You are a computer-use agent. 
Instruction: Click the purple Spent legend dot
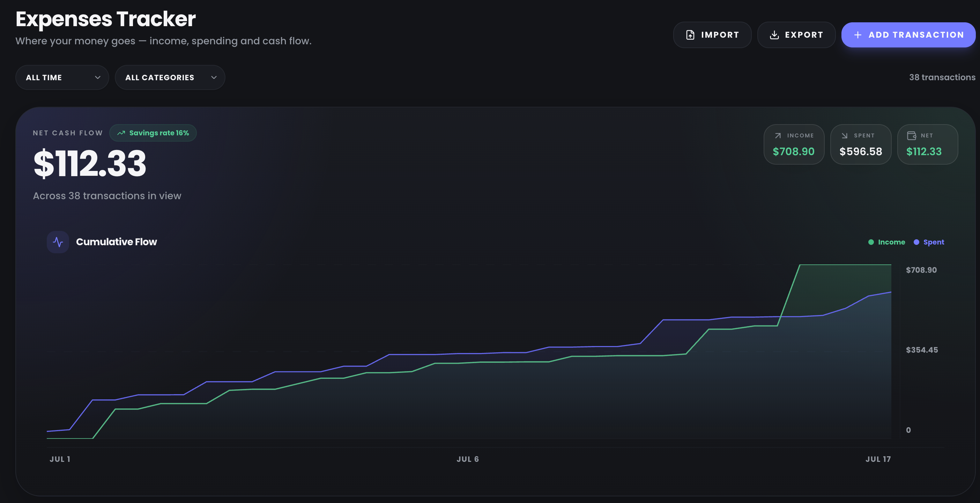916,242
